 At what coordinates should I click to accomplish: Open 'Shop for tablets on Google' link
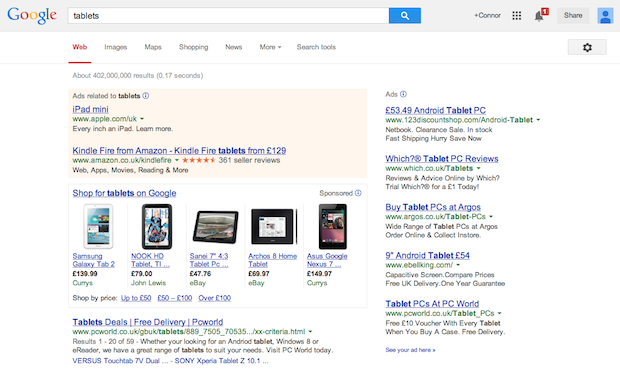124,193
